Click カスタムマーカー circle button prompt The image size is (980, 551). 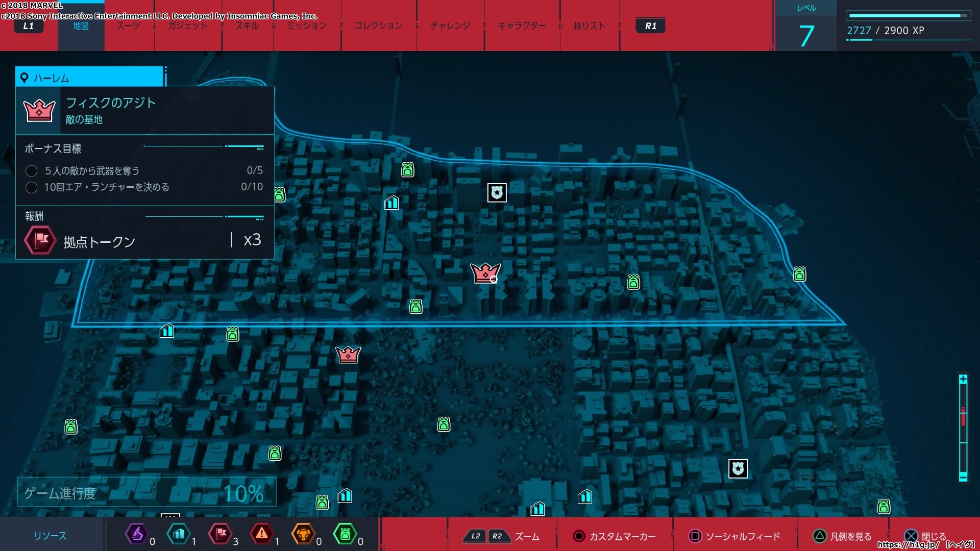(579, 536)
